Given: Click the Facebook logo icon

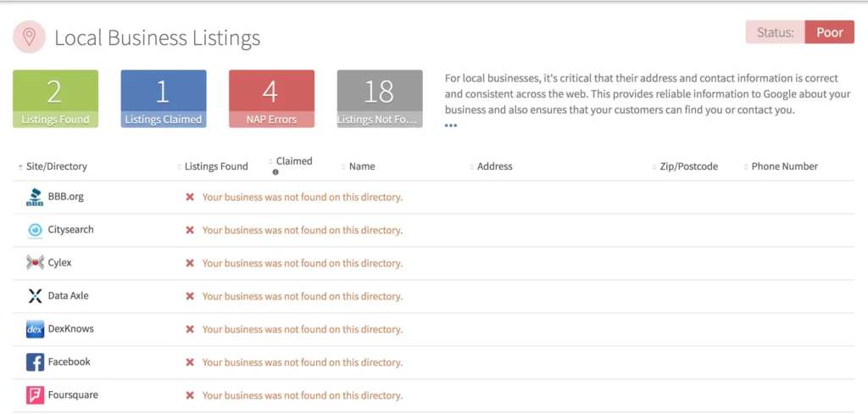Looking at the screenshot, I should coord(35,362).
